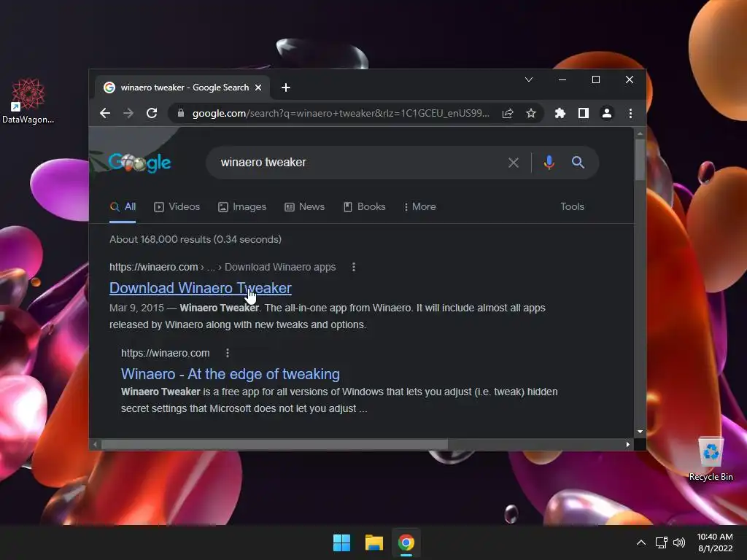Select the DataWagon desktop shortcut
The width and height of the screenshot is (747, 560).
click(28, 101)
